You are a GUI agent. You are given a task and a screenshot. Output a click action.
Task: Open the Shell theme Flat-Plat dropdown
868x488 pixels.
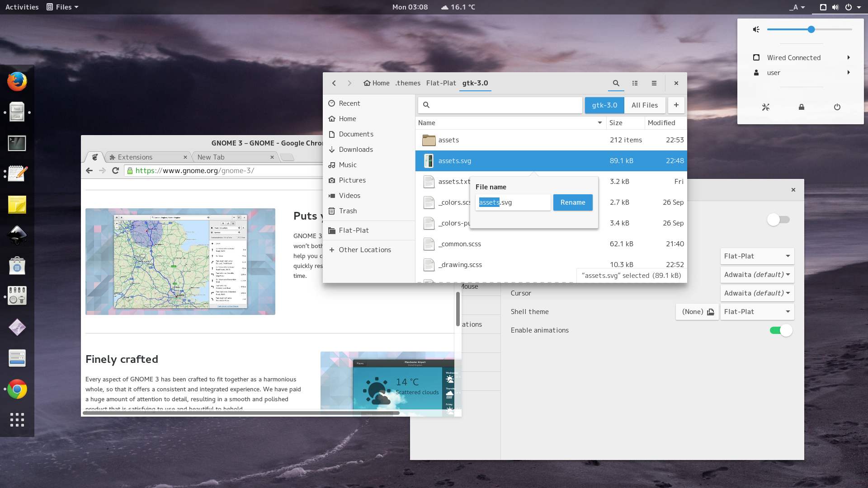point(757,312)
